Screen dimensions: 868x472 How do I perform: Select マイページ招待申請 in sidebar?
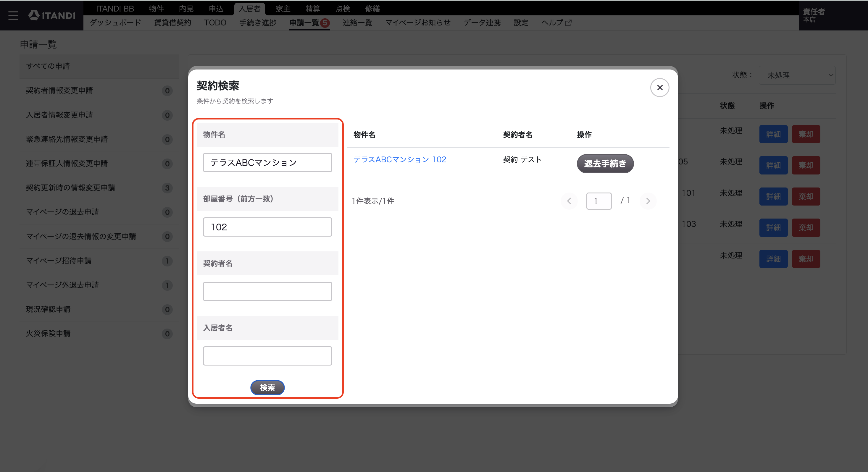coord(99,261)
